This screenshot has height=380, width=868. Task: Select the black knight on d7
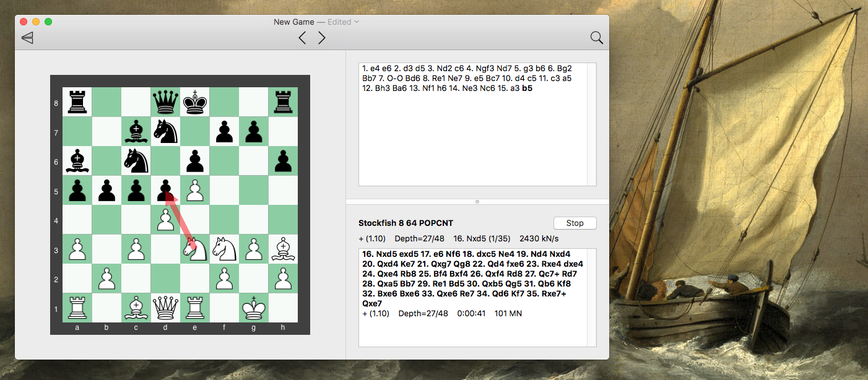(x=165, y=131)
